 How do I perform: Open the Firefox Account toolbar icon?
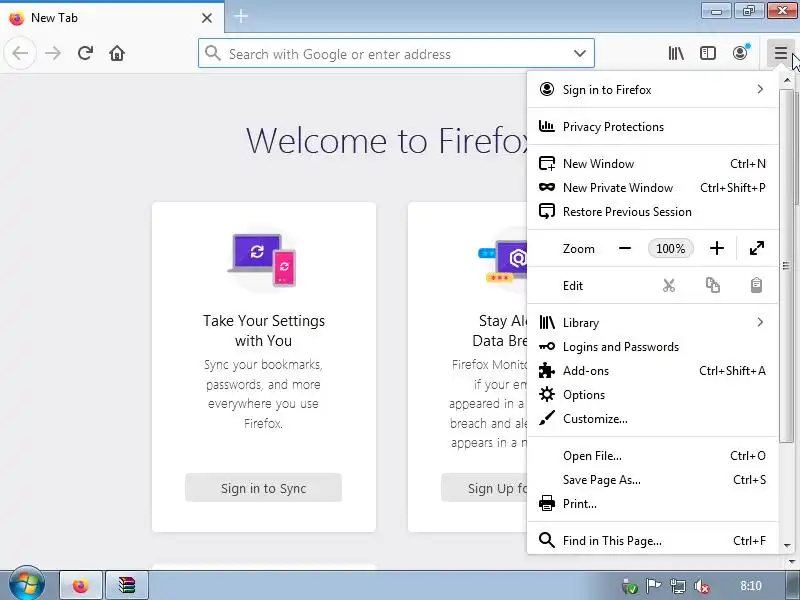click(740, 53)
